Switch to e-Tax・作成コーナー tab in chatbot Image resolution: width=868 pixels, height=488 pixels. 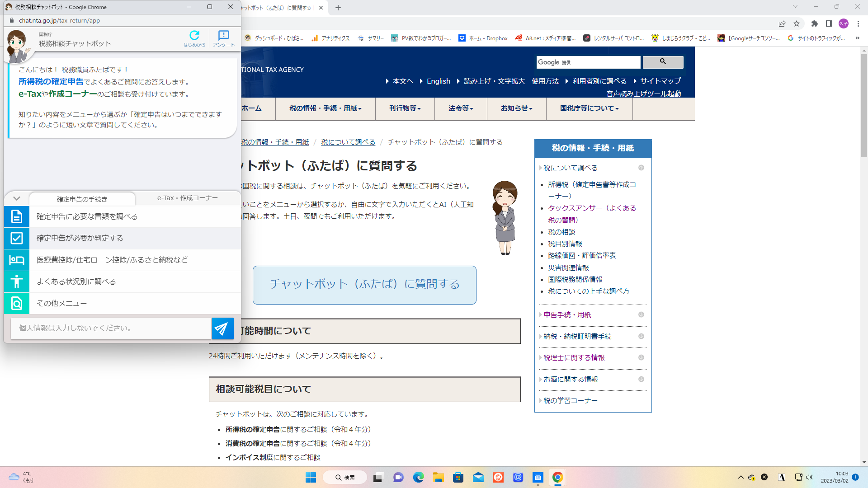(x=188, y=198)
